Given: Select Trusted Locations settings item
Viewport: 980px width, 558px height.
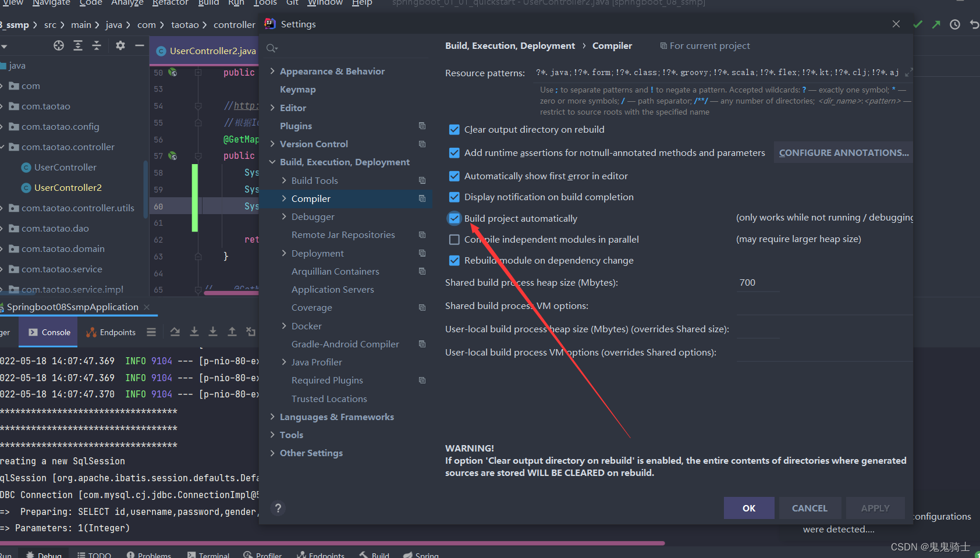Looking at the screenshot, I should pos(329,399).
